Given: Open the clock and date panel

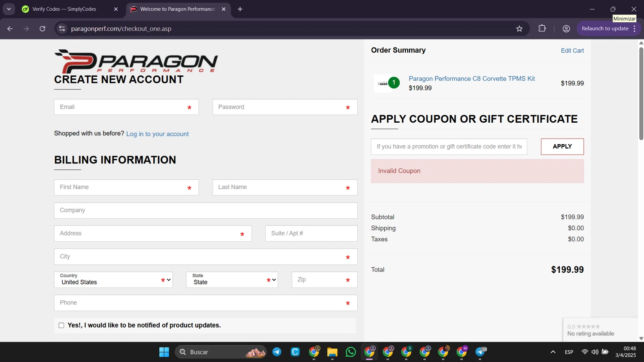Looking at the screenshot, I should [x=626, y=352].
